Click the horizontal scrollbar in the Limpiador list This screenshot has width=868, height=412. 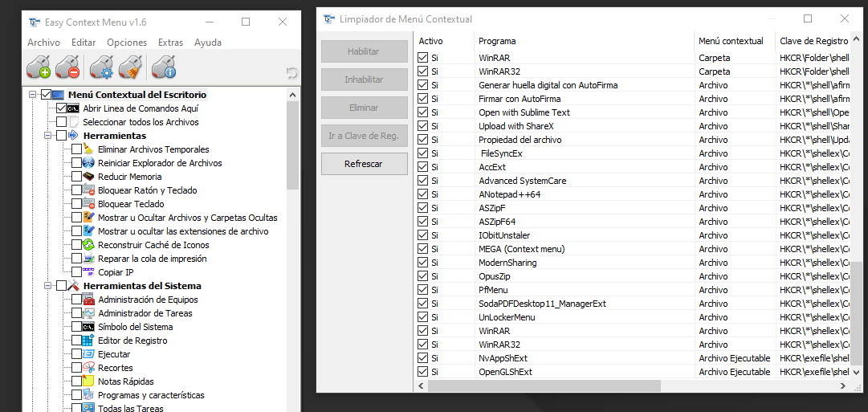pyautogui.click(x=544, y=386)
